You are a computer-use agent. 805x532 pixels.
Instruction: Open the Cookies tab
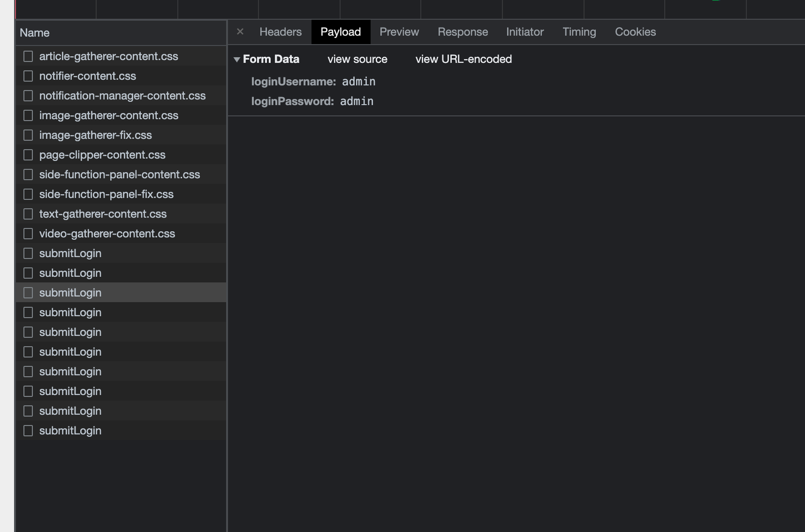tap(635, 31)
